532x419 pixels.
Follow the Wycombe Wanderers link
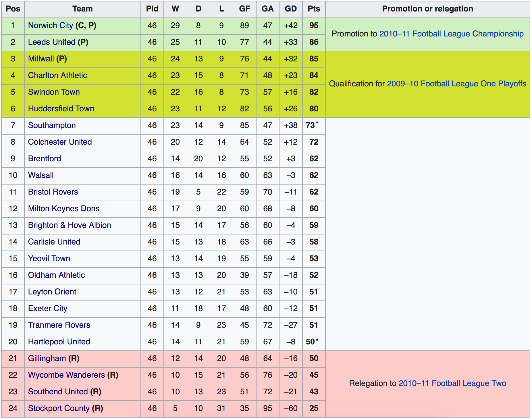(x=66, y=375)
